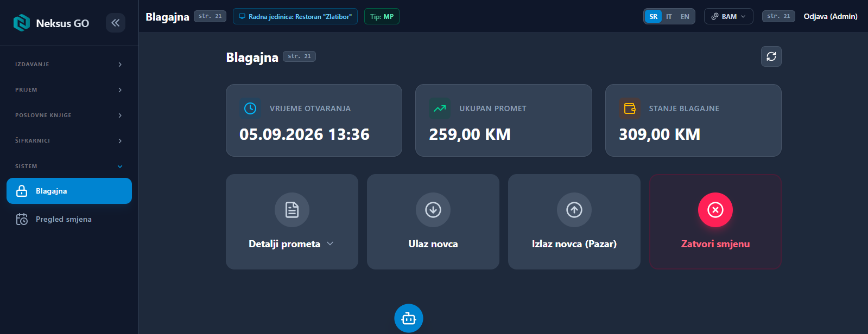The image size is (868, 334).
Task: Click the document icon above Detalji prometa
Action: (x=292, y=210)
